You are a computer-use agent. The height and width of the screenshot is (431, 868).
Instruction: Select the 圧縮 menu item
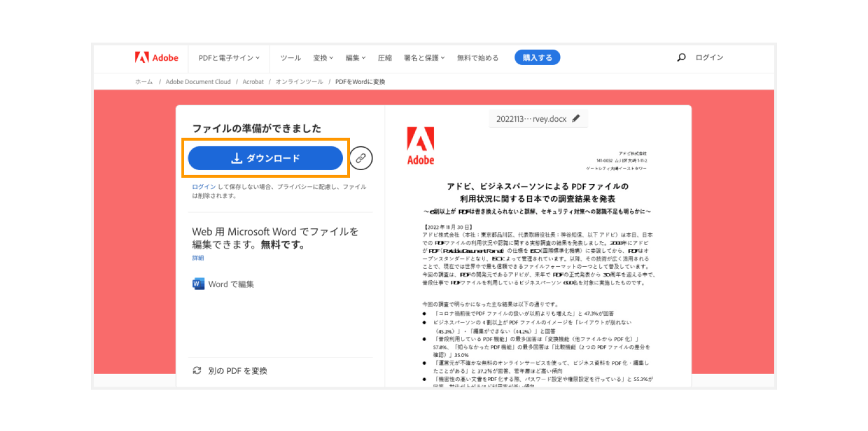click(x=384, y=58)
